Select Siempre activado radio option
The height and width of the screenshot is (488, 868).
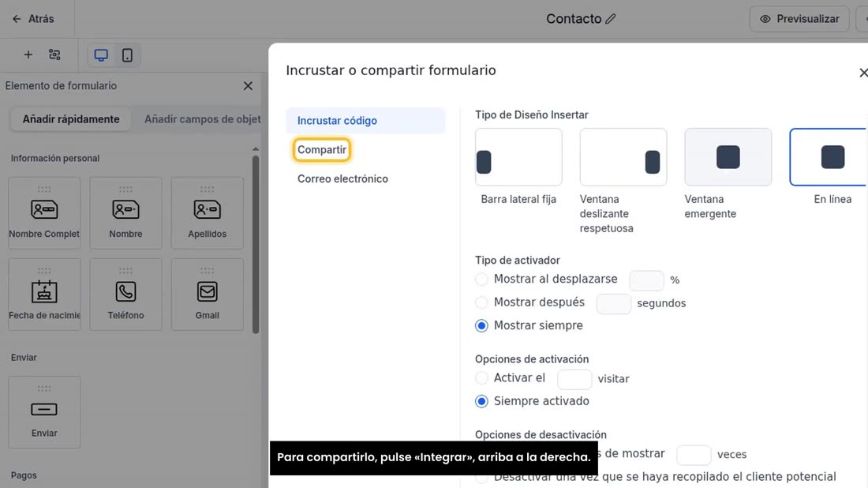pos(481,401)
